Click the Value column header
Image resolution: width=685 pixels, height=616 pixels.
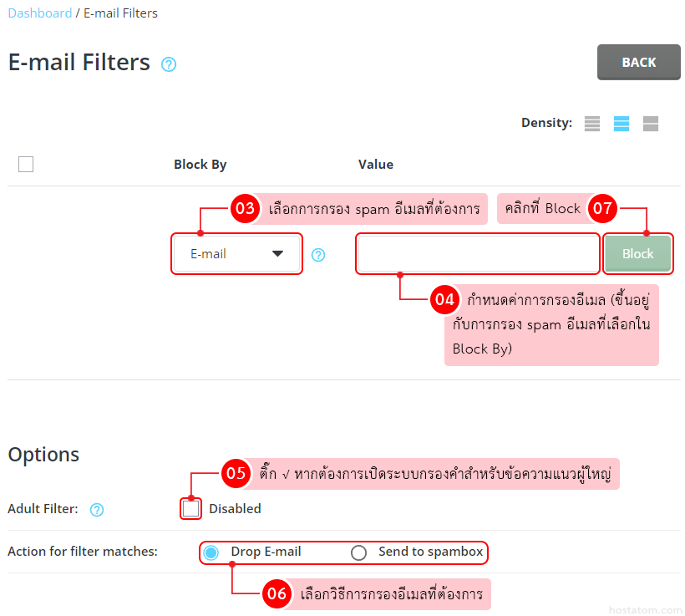coord(376,165)
